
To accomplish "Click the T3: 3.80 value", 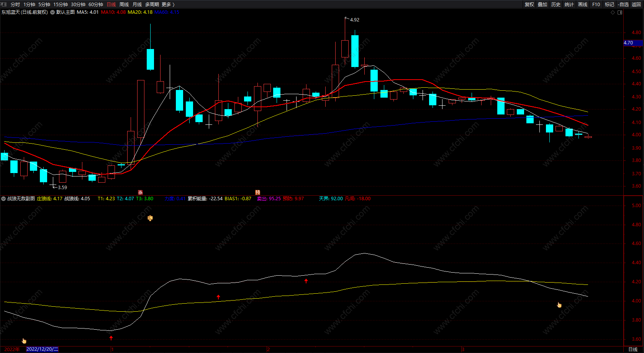I will [144, 199].
